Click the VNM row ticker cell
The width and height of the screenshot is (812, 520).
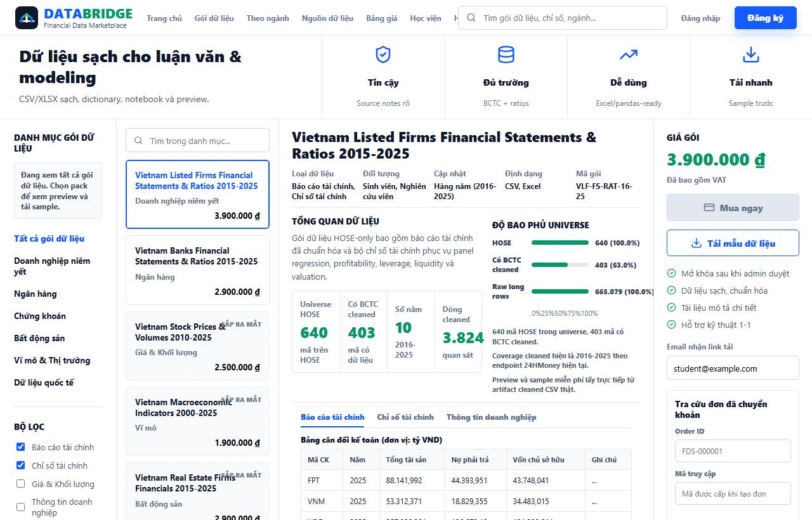pyautogui.click(x=322, y=502)
